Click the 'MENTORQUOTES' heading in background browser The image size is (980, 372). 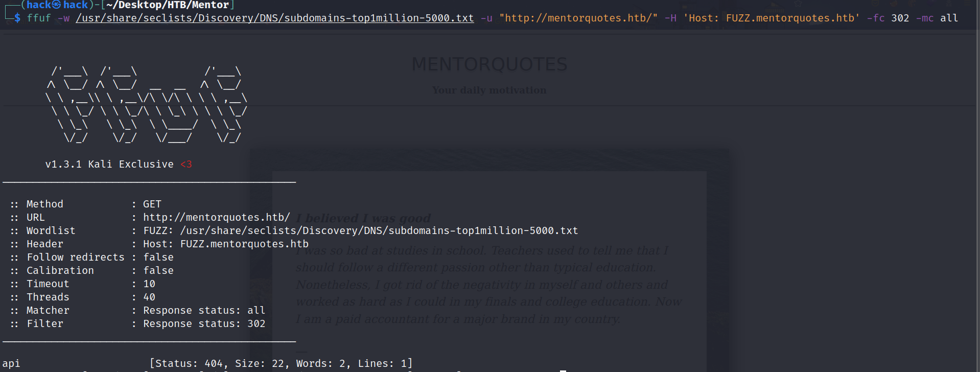[489, 64]
